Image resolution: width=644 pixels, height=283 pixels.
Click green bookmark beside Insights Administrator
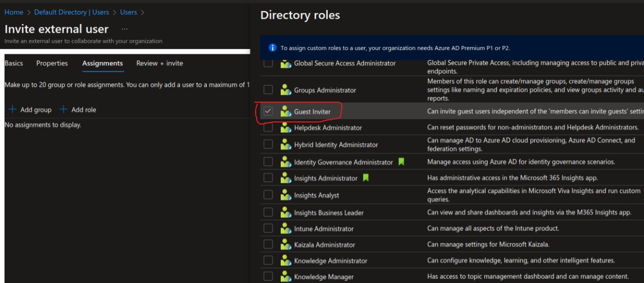tap(366, 179)
